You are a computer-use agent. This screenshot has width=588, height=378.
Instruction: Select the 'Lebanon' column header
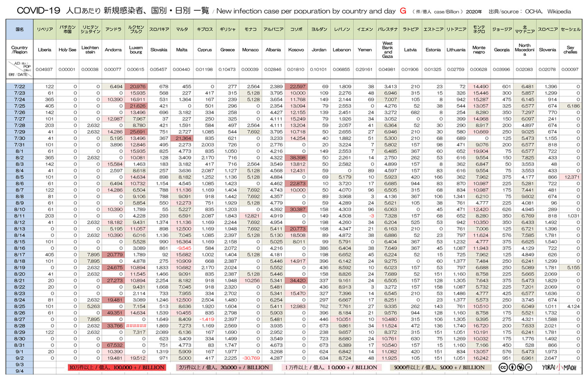coord(342,49)
